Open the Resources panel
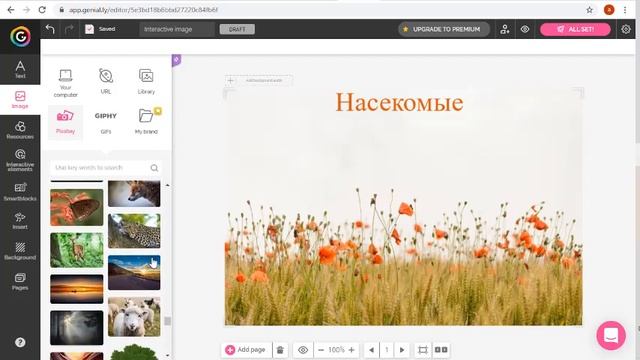The width and height of the screenshot is (640, 360). 20,130
